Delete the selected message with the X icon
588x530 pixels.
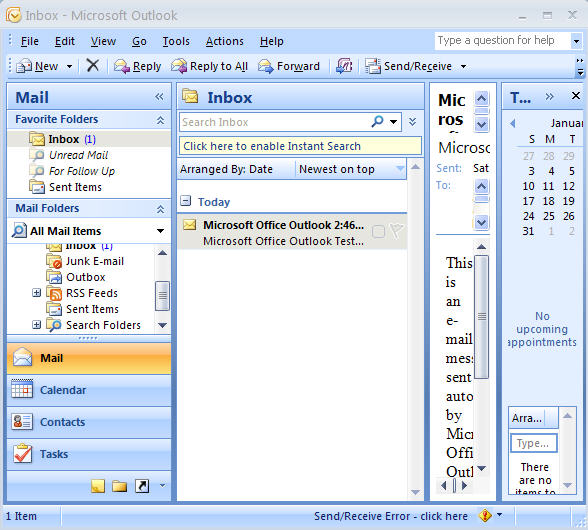coord(92,66)
